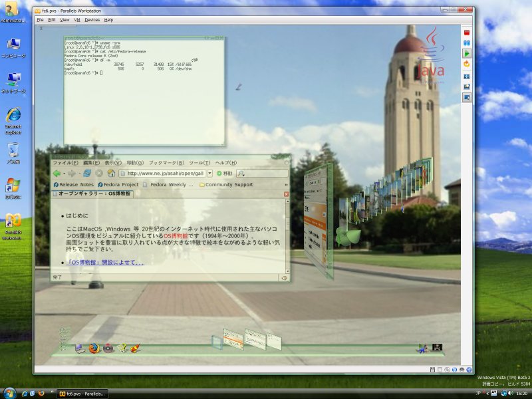Click the blue Pause VM button in Parallels toolbar
Viewport: 532px width, 399px height.
coord(467,43)
